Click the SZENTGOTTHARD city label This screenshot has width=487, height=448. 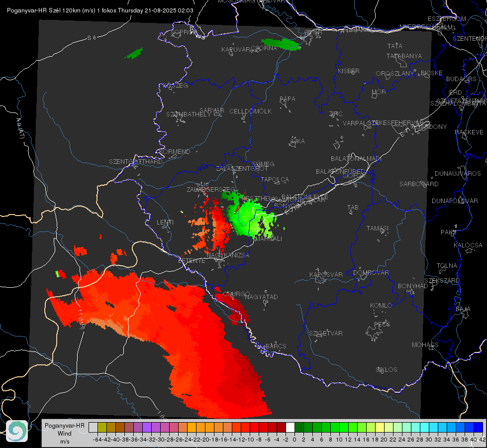(136, 162)
